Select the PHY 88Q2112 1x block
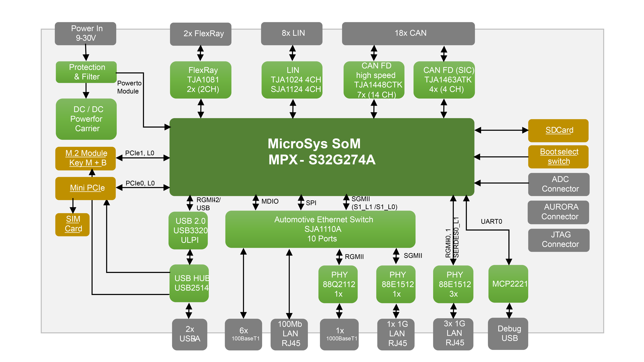 (x=338, y=284)
